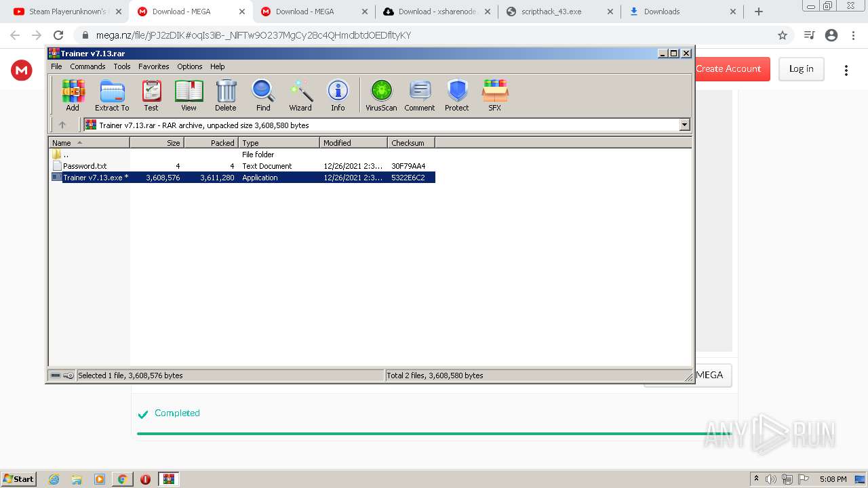Switch to scripthack_43.exe tab
Image resolution: width=868 pixels, height=488 pixels.
pyautogui.click(x=559, y=12)
